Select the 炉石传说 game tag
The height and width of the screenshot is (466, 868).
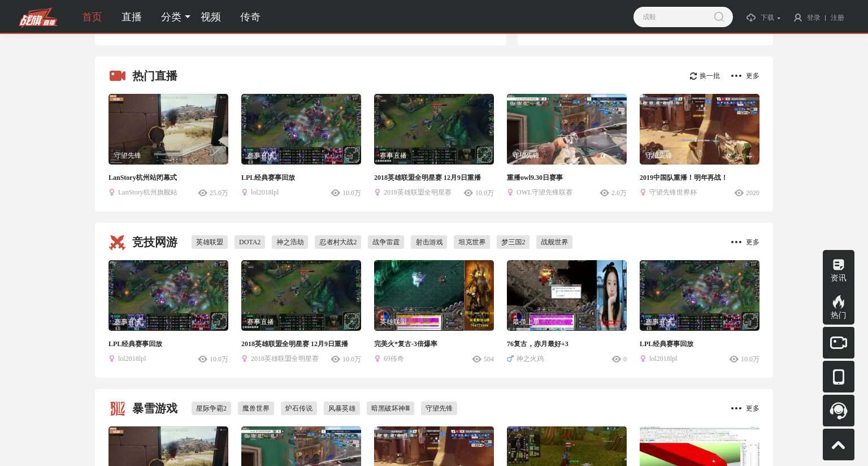[299, 408]
